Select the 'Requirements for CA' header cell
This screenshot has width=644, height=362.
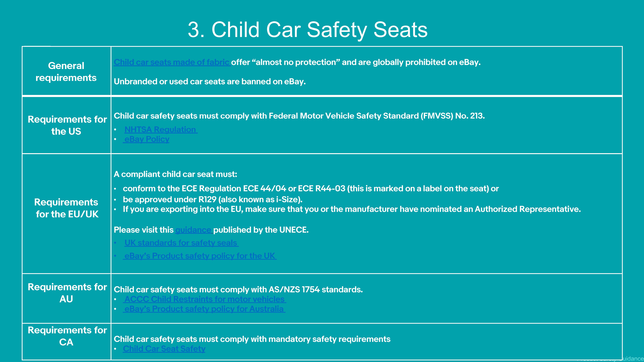tap(67, 336)
